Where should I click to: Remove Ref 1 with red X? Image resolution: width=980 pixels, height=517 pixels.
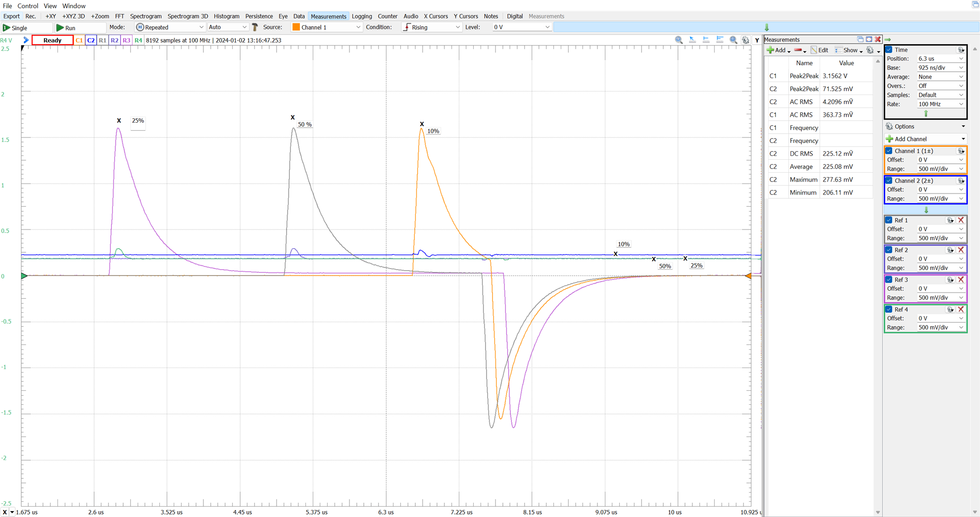coord(961,220)
